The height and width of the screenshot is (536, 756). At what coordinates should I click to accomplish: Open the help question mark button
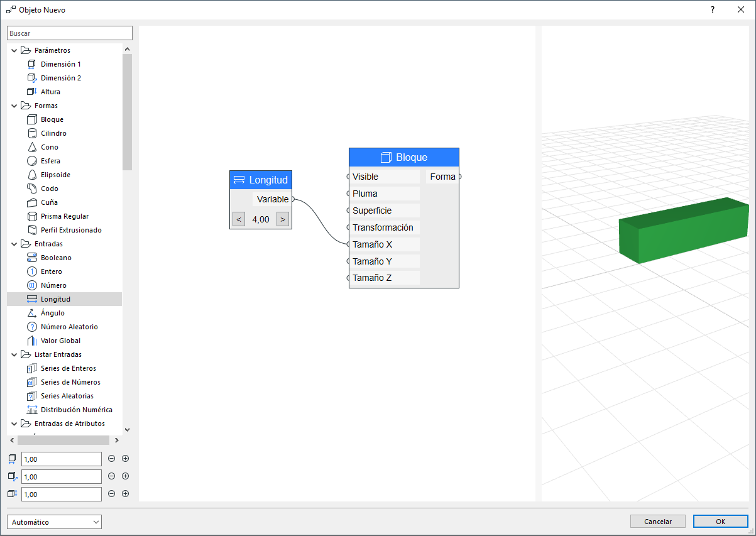tap(713, 9)
